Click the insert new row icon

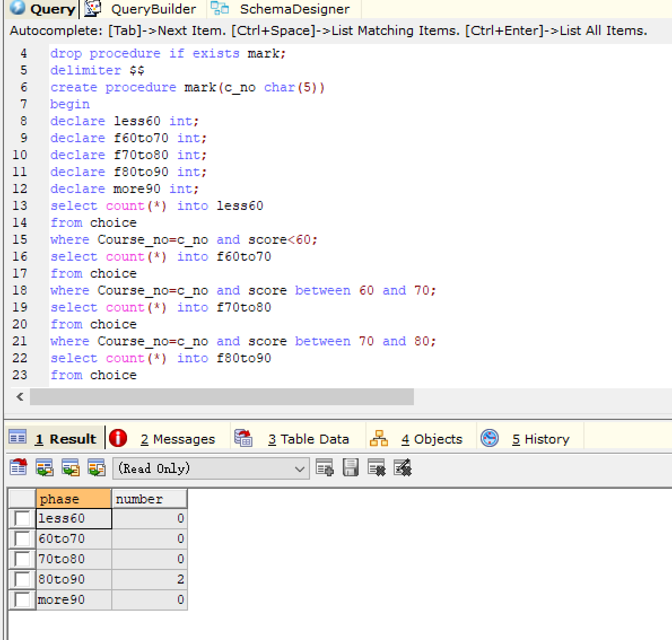pyautogui.click(x=325, y=467)
